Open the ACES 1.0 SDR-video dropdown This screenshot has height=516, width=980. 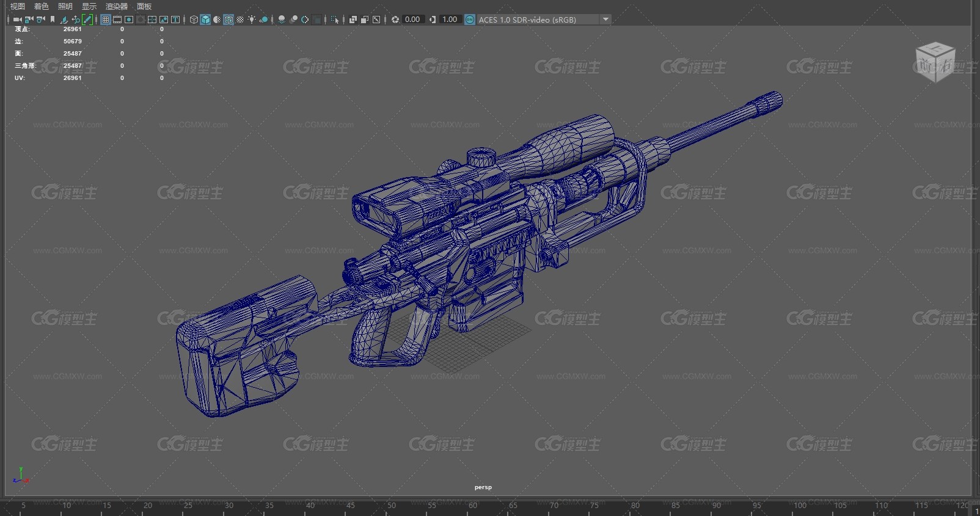[x=544, y=20]
